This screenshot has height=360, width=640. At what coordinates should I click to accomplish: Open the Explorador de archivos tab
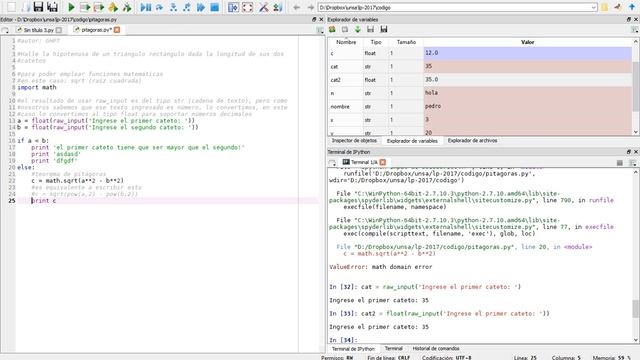tap(472, 140)
